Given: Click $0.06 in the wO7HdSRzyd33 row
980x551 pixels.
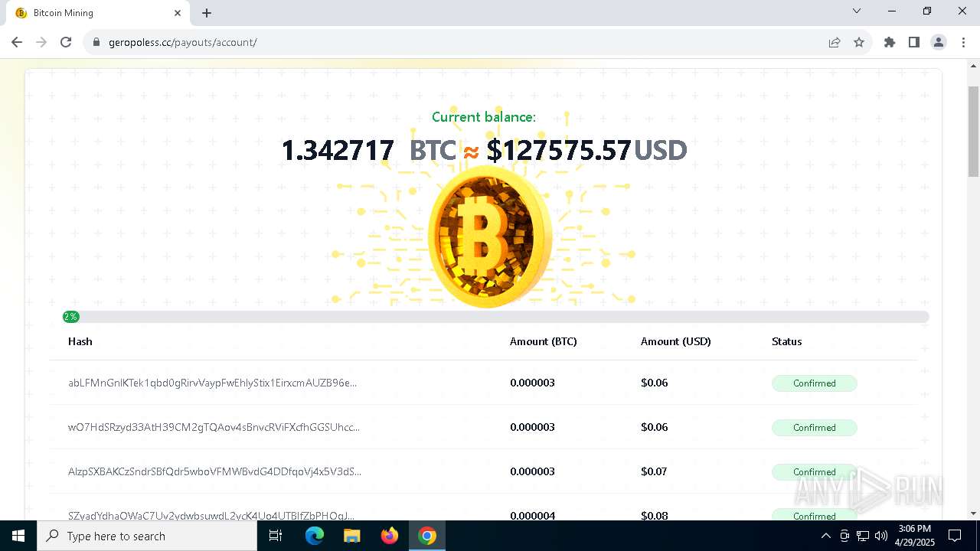Looking at the screenshot, I should point(655,427).
